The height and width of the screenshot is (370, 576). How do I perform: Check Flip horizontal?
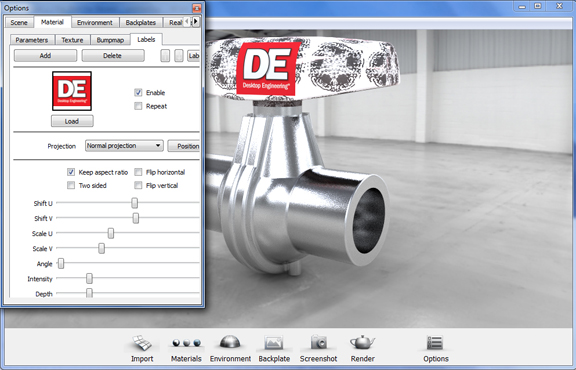138,172
